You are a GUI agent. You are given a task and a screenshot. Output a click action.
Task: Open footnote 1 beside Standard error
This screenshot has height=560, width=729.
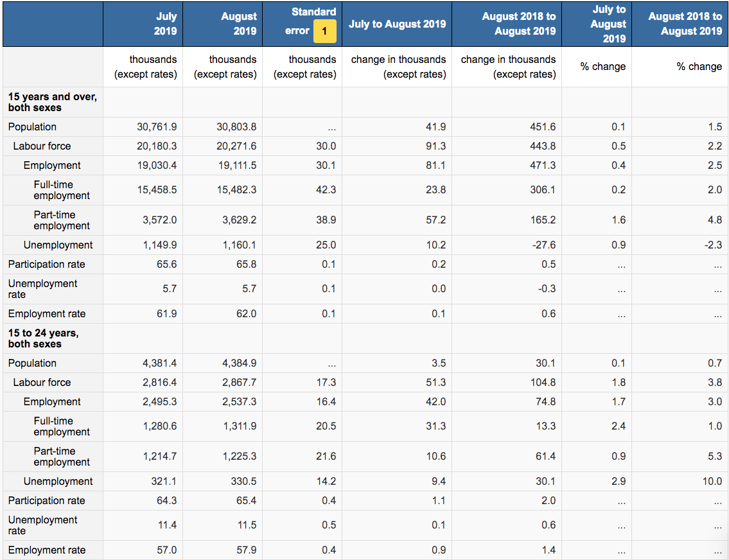(324, 31)
